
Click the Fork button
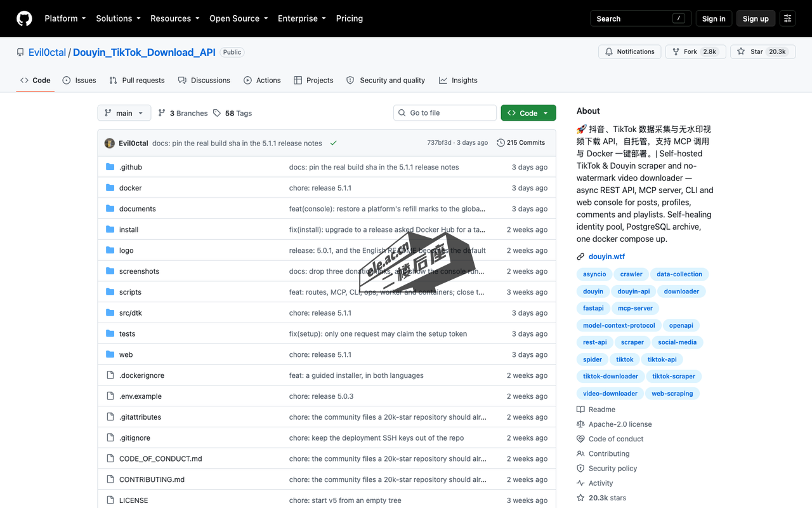[695, 52]
